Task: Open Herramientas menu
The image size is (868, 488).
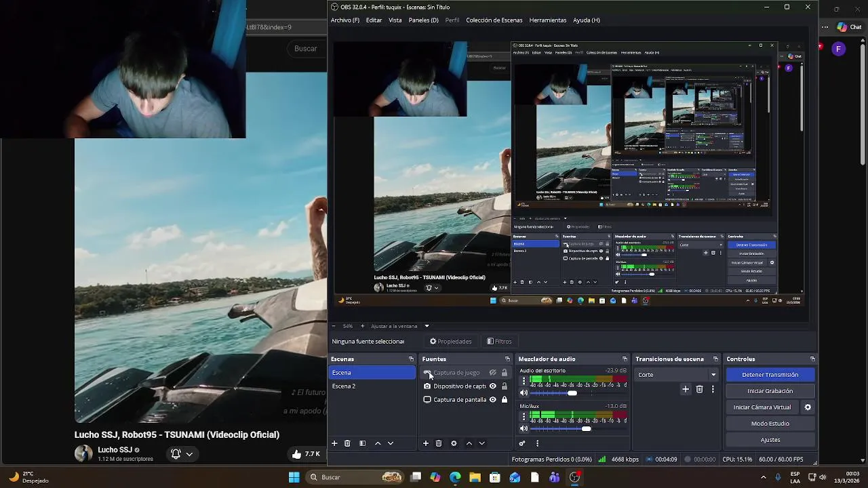Action: (547, 20)
